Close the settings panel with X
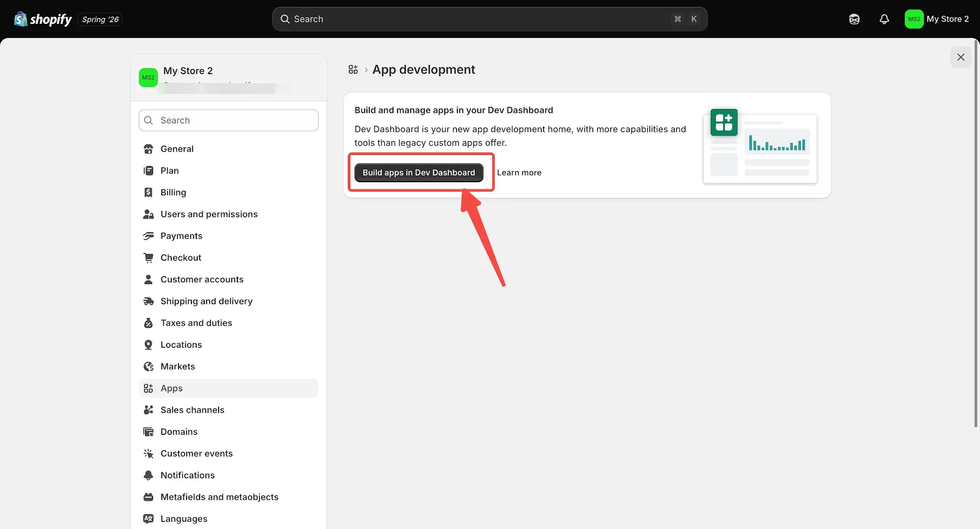980x529 pixels. coord(960,57)
